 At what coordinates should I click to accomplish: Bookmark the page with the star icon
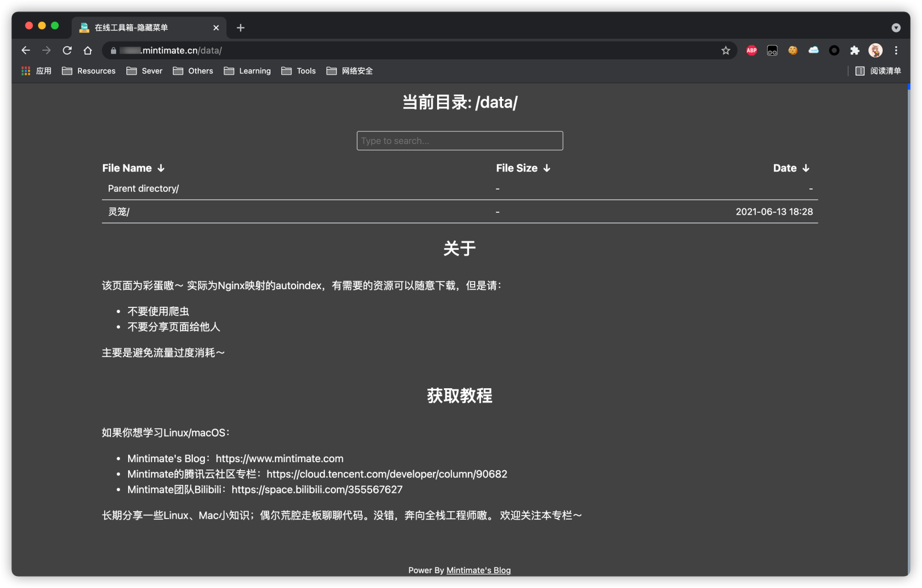click(x=726, y=50)
